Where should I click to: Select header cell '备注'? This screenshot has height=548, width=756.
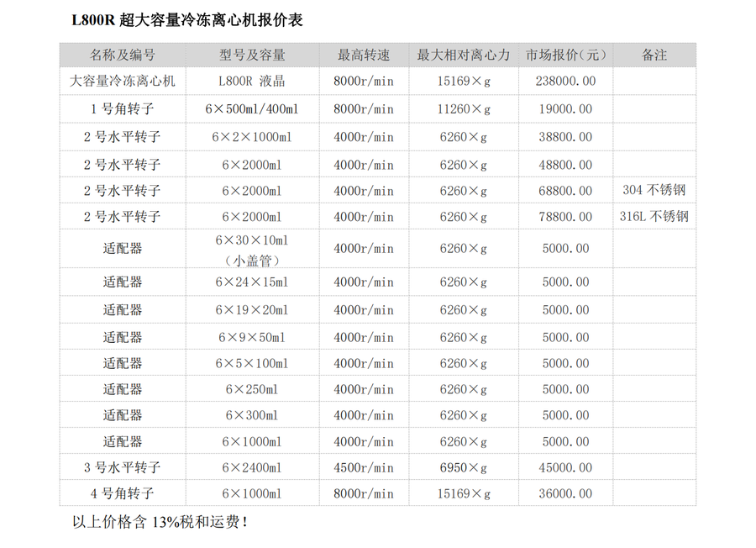point(654,55)
